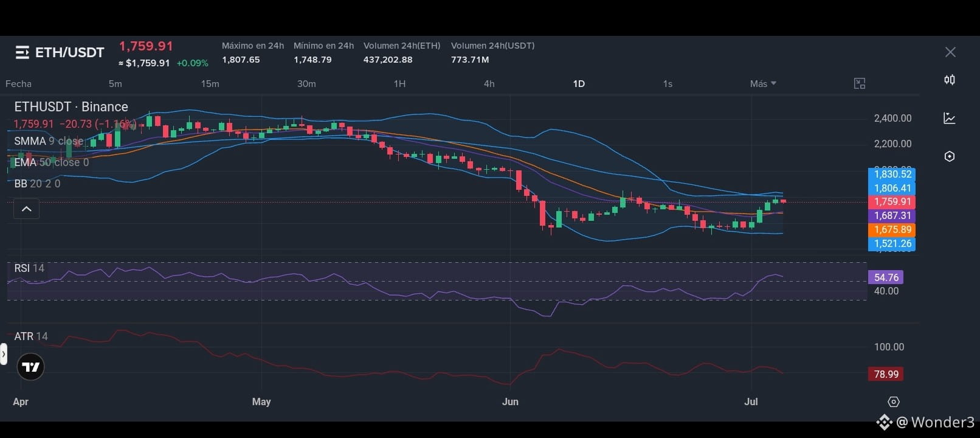Click the Volumen 24h(ETH) value 437,202.88

pyautogui.click(x=388, y=60)
